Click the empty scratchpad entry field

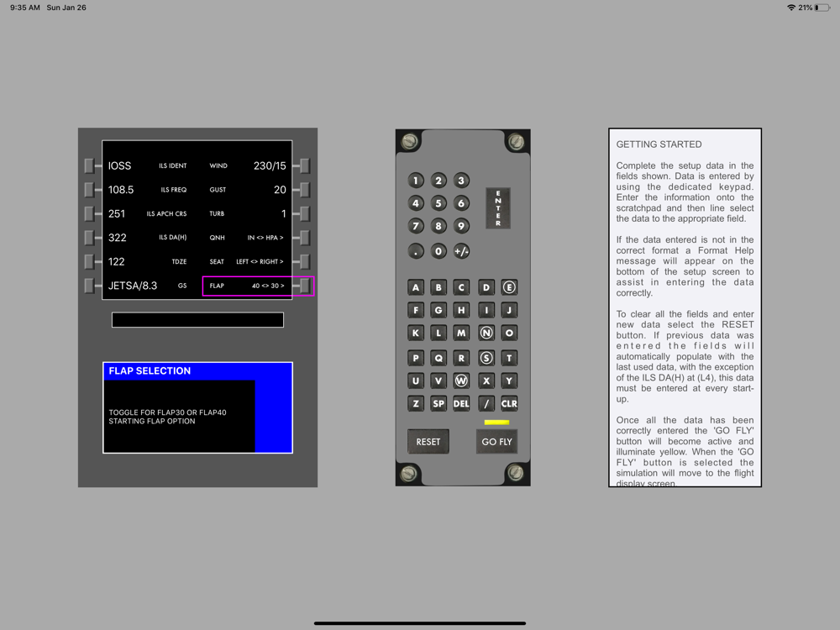[197, 320]
